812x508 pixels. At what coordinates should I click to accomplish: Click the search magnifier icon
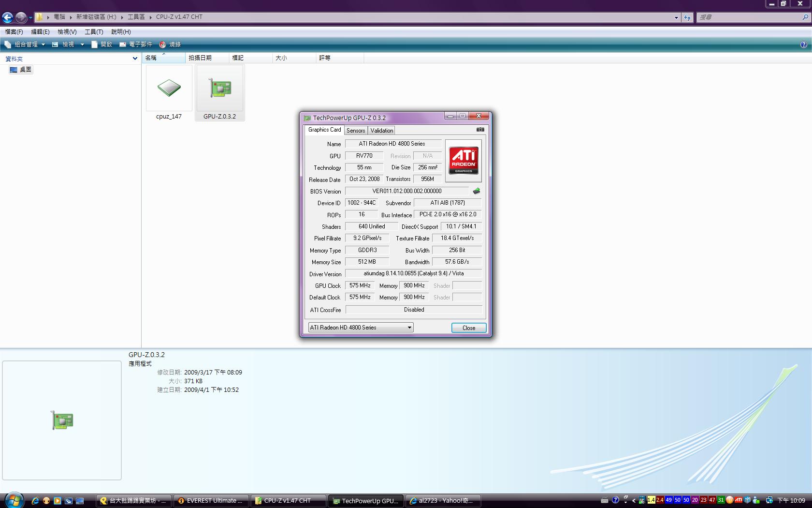click(x=805, y=17)
